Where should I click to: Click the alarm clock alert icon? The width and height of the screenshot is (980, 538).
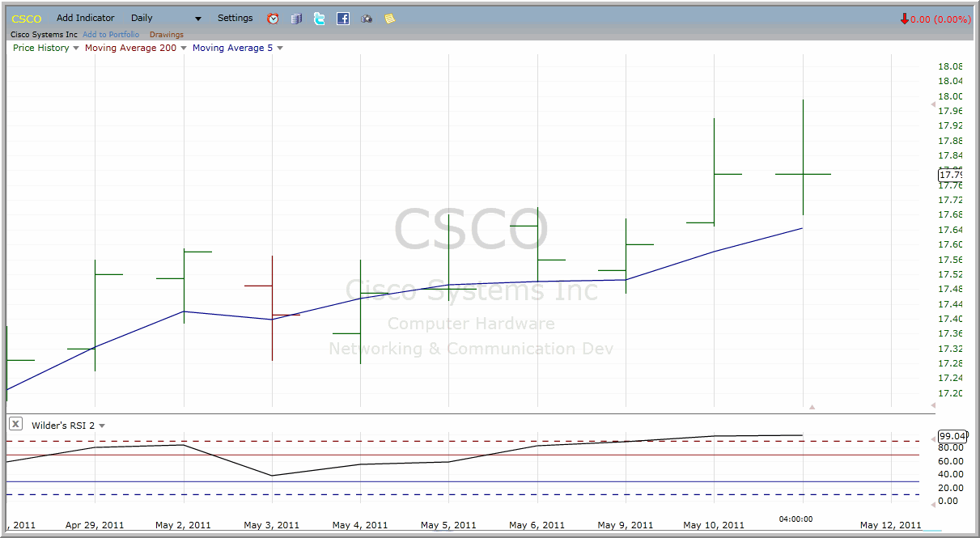[x=273, y=19]
